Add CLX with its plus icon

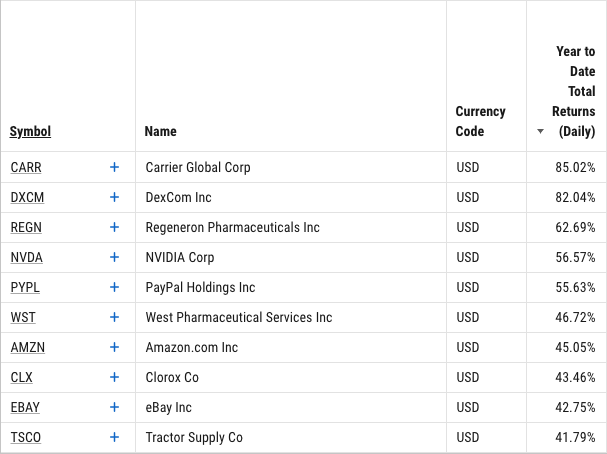(114, 377)
